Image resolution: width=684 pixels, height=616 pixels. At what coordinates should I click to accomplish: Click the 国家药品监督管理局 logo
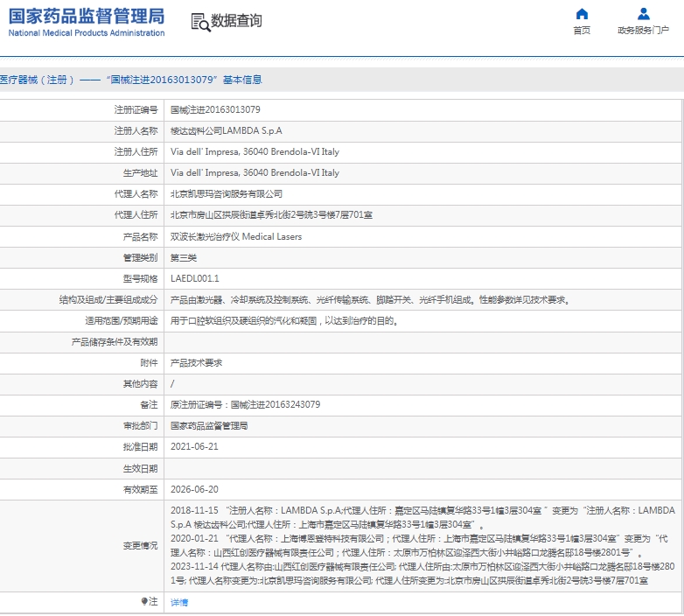coord(87,17)
